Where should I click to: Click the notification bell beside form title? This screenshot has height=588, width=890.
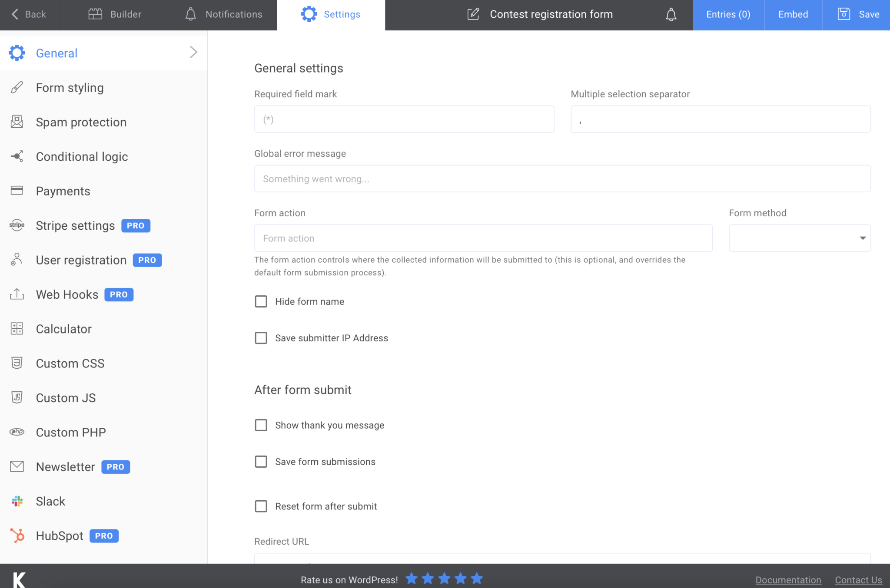tap(670, 14)
